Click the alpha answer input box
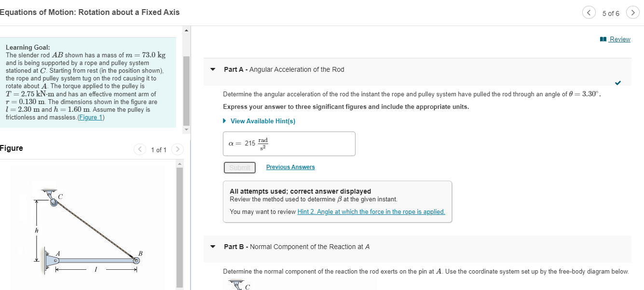This screenshot has height=290, width=644. coord(289,144)
